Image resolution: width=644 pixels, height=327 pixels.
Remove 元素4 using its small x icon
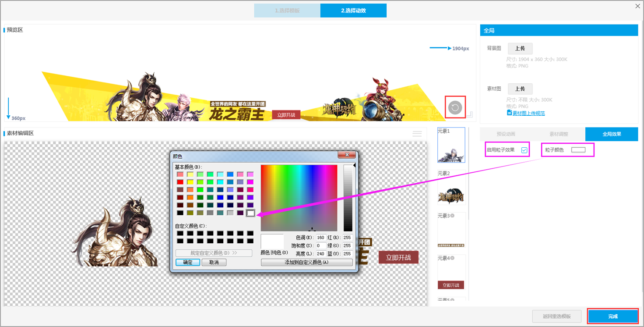click(452, 258)
